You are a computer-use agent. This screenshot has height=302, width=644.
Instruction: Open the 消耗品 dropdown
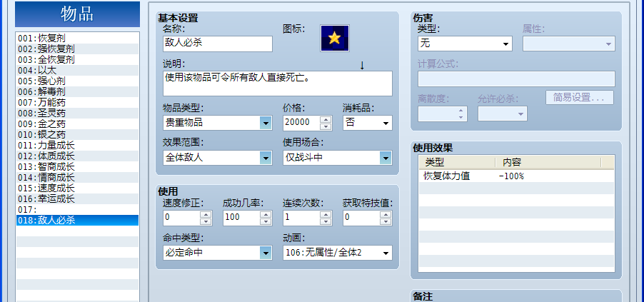(368, 123)
